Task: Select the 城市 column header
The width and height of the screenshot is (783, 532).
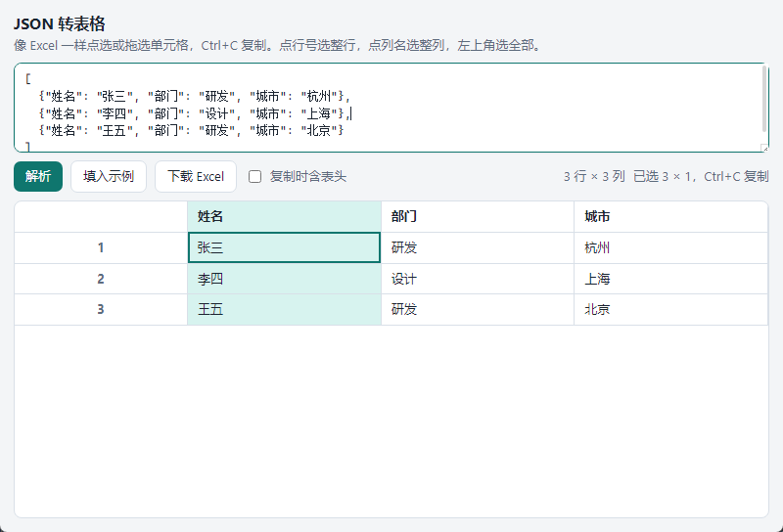Action: (670, 216)
